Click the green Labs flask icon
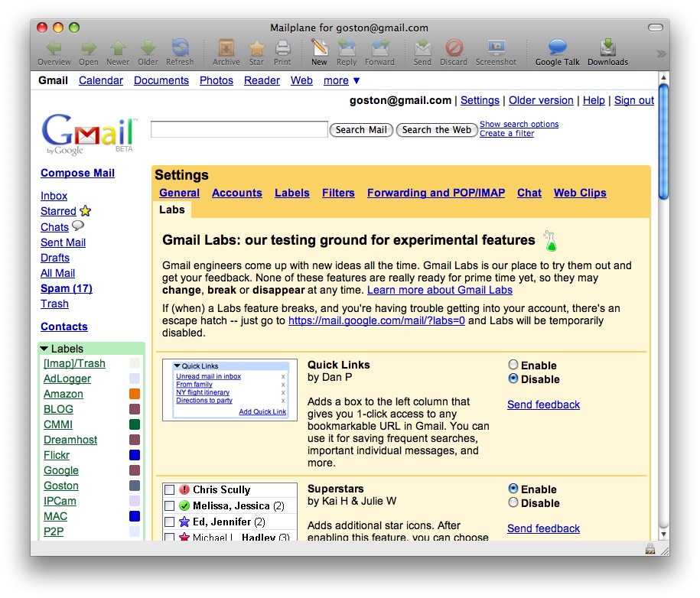 pyautogui.click(x=551, y=241)
